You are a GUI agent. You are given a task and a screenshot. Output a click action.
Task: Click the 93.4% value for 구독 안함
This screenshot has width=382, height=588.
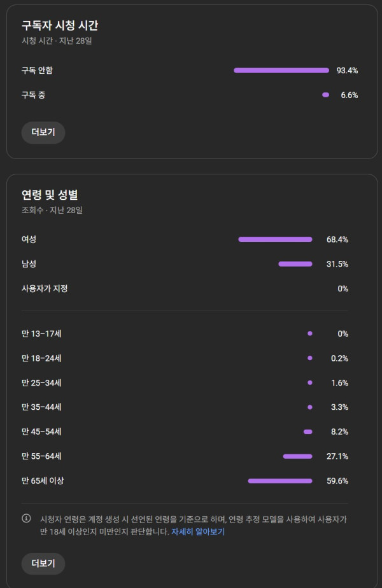(x=347, y=71)
